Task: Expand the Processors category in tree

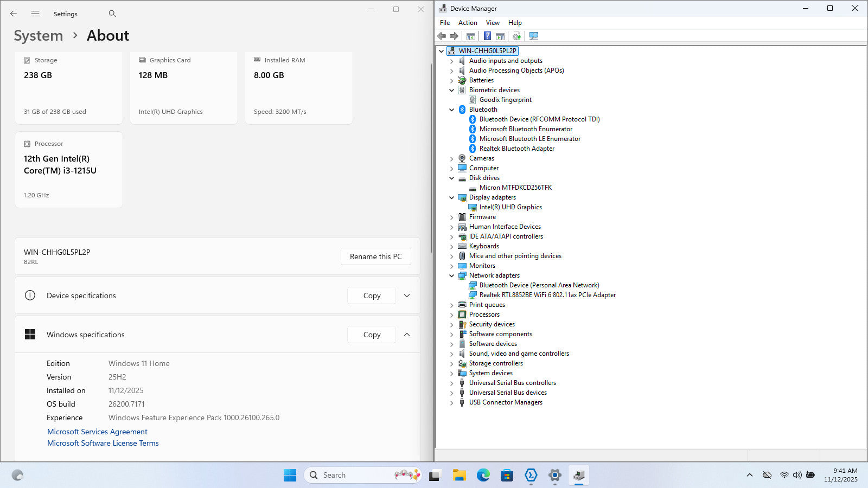Action: coord(451,314)
